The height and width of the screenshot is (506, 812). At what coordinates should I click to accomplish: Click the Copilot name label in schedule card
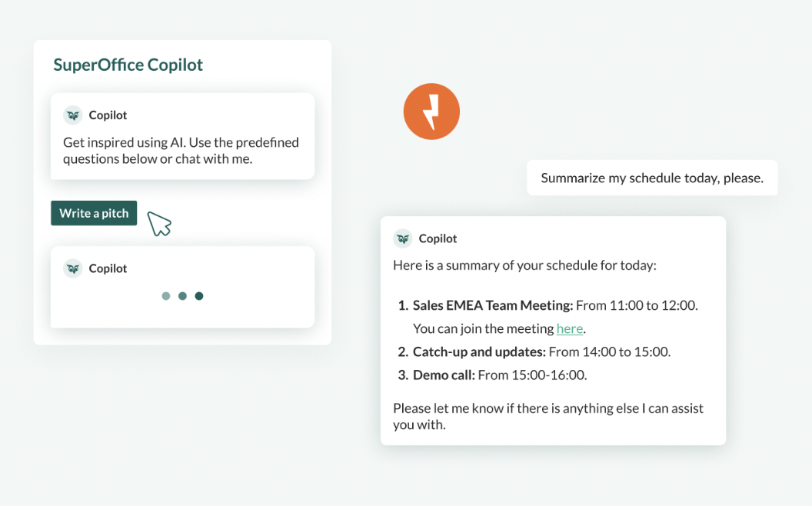438,238
